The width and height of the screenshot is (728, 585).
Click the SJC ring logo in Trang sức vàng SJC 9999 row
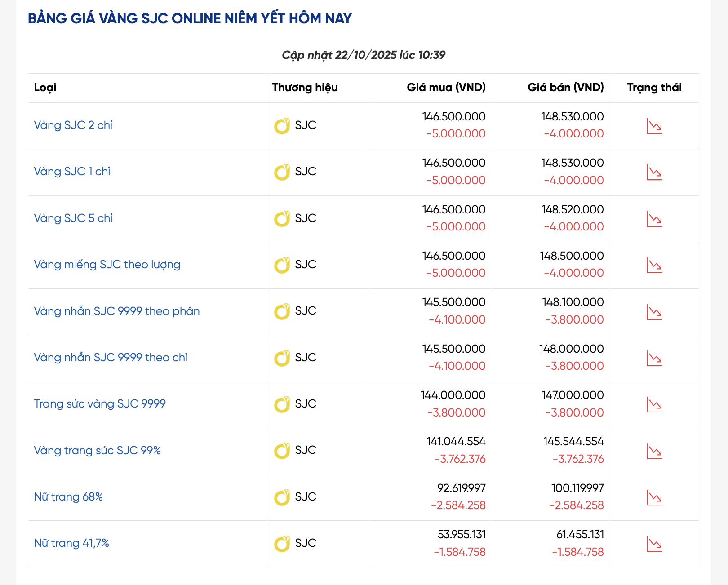pyautogui.click(x=282, y=404)
